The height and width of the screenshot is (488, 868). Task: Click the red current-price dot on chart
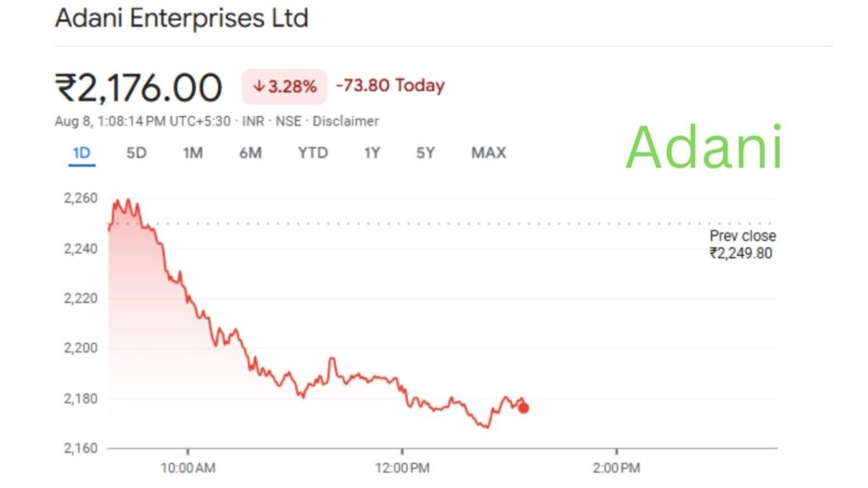524,408
